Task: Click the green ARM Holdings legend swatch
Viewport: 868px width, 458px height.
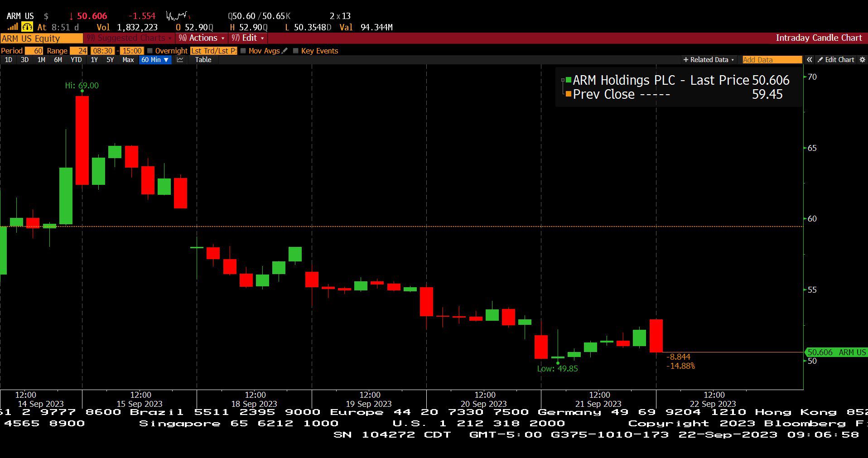Action: 568,80
